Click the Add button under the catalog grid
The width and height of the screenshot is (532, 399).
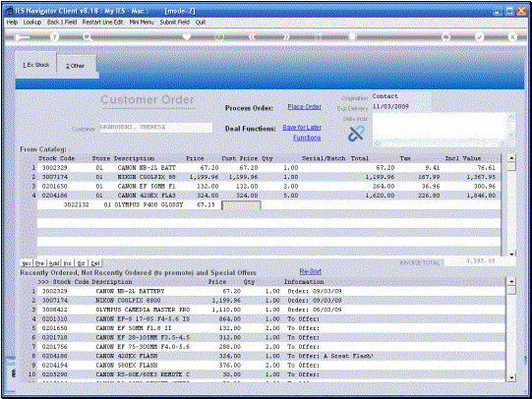pos(54,263)
